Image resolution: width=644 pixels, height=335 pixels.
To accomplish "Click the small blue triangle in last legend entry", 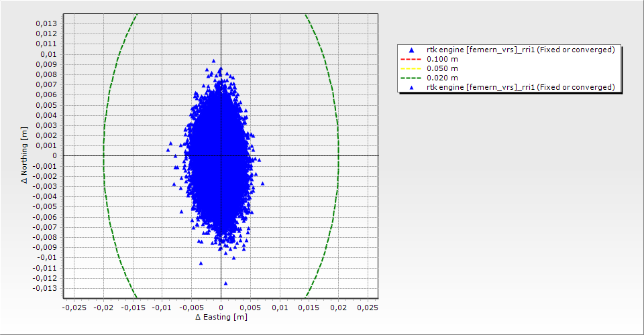I will (x=411, y=87).
